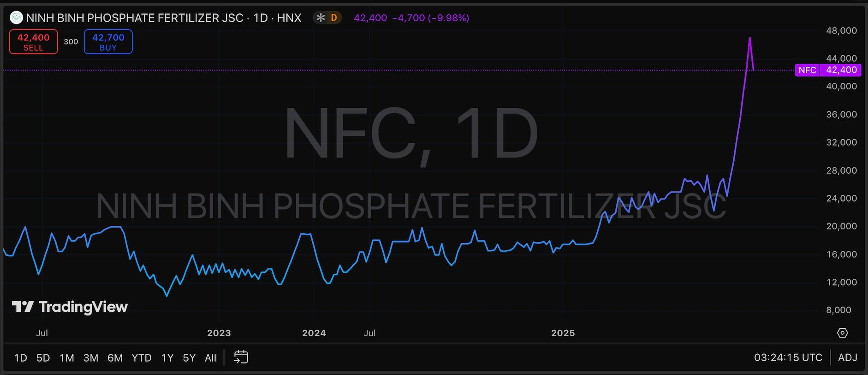Open the 03:24:15 UTC timezone menu
This screenshot has width=868, height=375.
[x=788, y=357]
